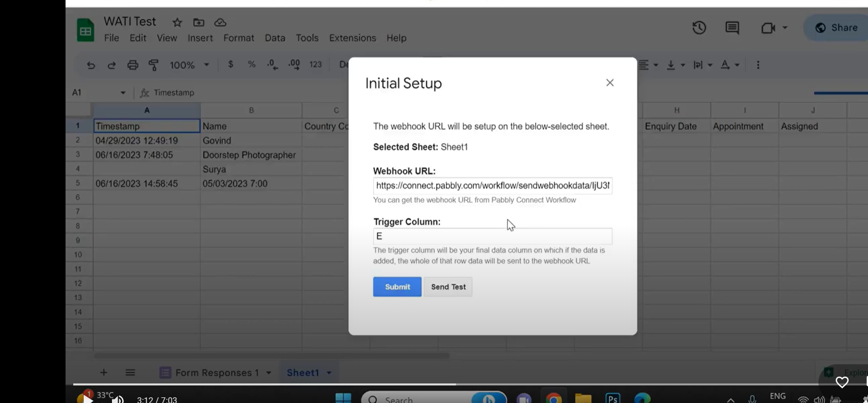Open the Extensions menu
Image resolution: width=868 pixels, height=403 pixels.
[352, 38]
